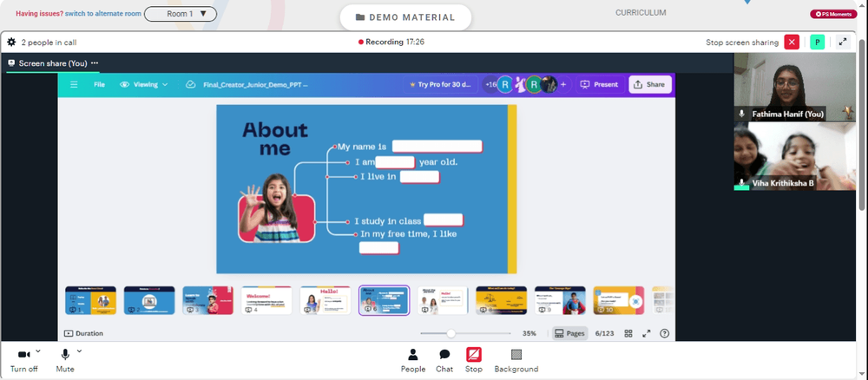Click Viha Krithiksha B video tile

point(794,156)
